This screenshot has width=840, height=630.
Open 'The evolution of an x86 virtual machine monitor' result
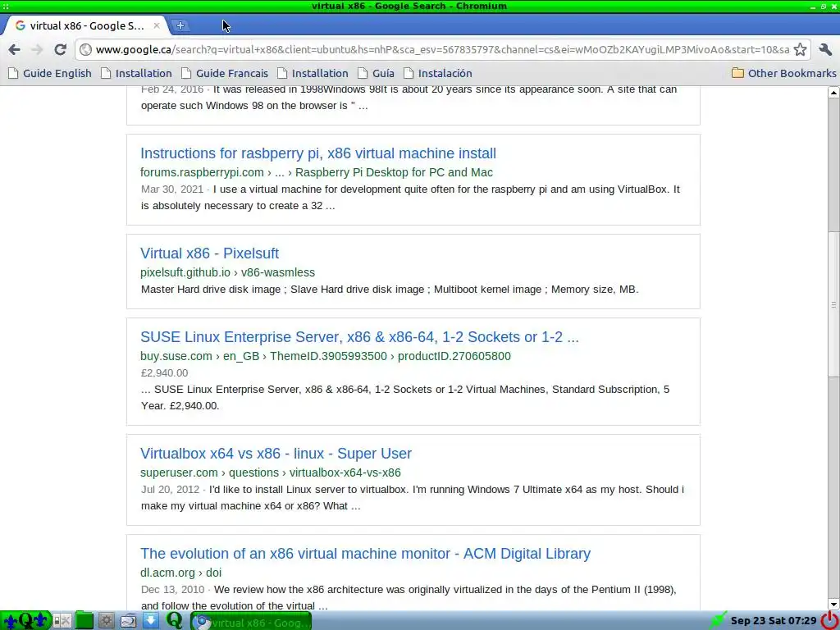[365, 554]
